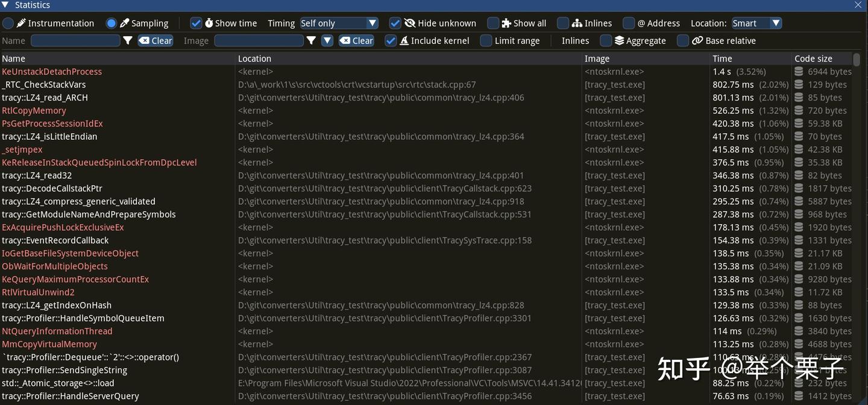Clear the Image filter
Screen dimensions: 868x405
[x=356, y=40]
